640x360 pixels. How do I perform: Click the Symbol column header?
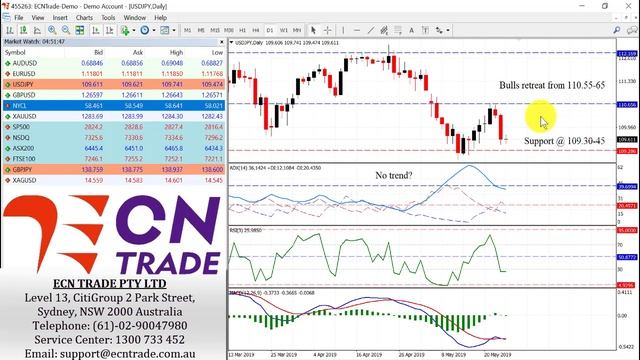16,53
